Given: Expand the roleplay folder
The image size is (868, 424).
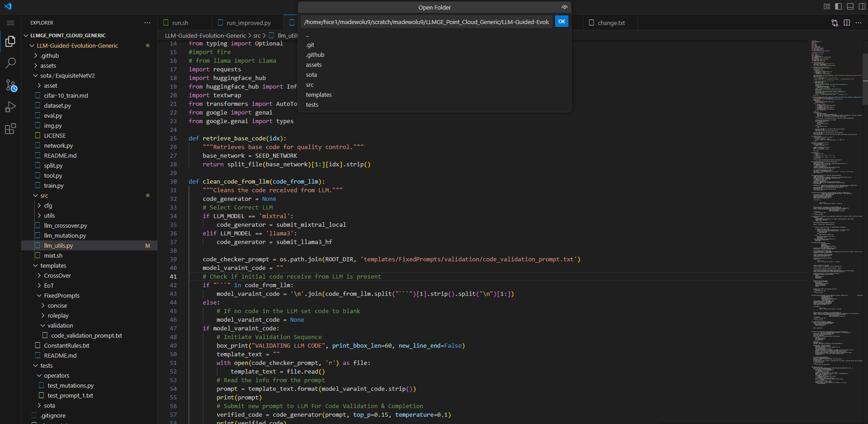Looking at the screenshot, I should coord(43,315).
